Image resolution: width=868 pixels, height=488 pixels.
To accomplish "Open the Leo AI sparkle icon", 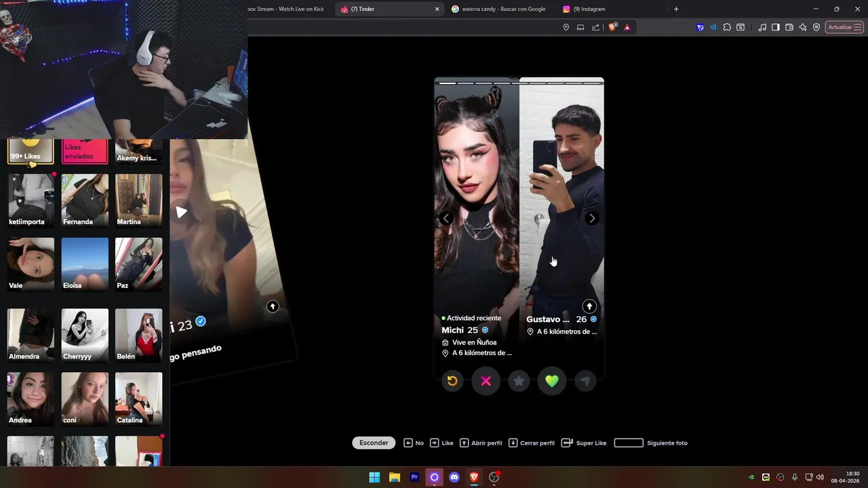I will [803, 27].
